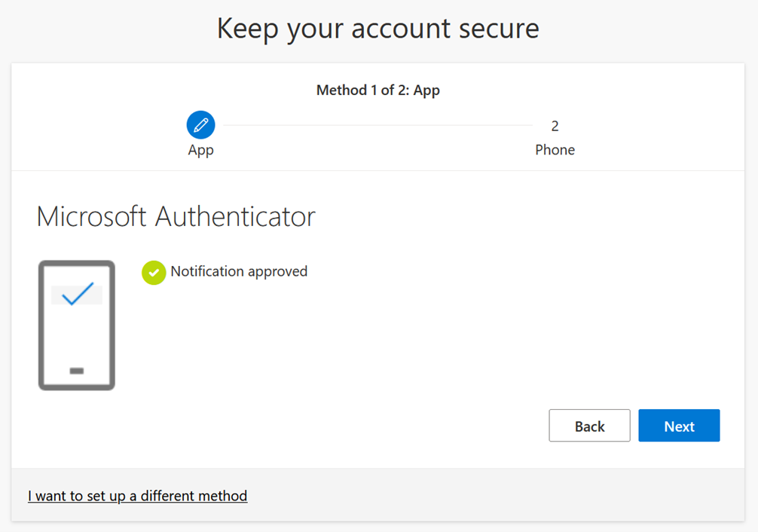Screen dimensions: 758x532
Task: Click the progress line between App and Phone
Action: pyautogui.click(x=377, y=125)
